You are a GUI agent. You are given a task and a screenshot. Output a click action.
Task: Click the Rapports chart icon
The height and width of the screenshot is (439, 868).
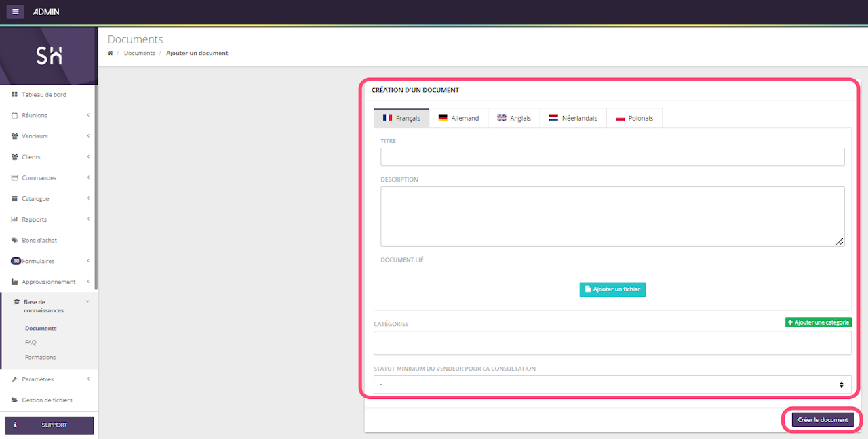pos(15,219)
